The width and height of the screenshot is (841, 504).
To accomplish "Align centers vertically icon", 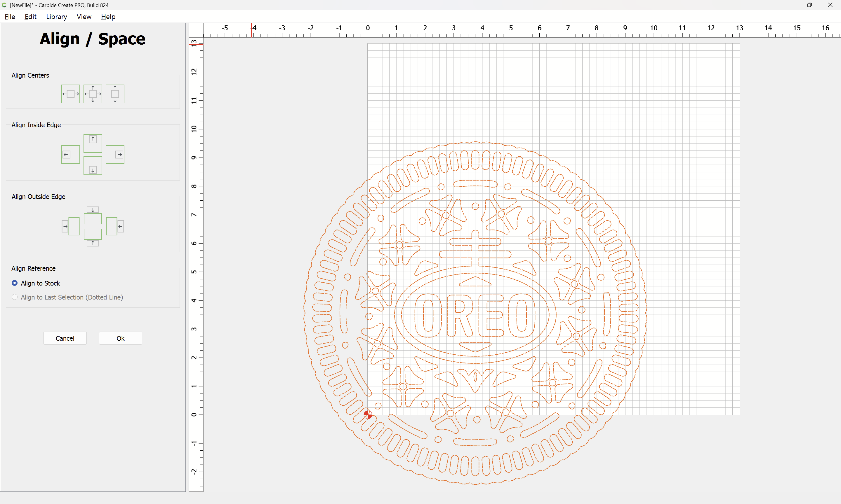I will (115, 94).
